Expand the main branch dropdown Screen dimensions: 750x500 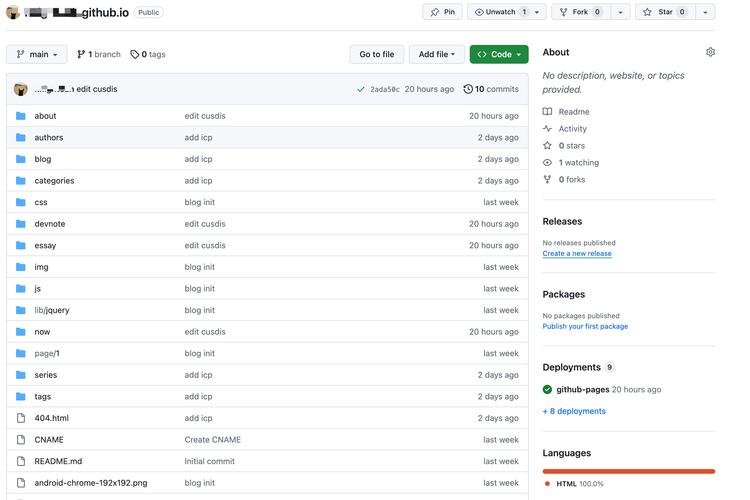point(37,55)
